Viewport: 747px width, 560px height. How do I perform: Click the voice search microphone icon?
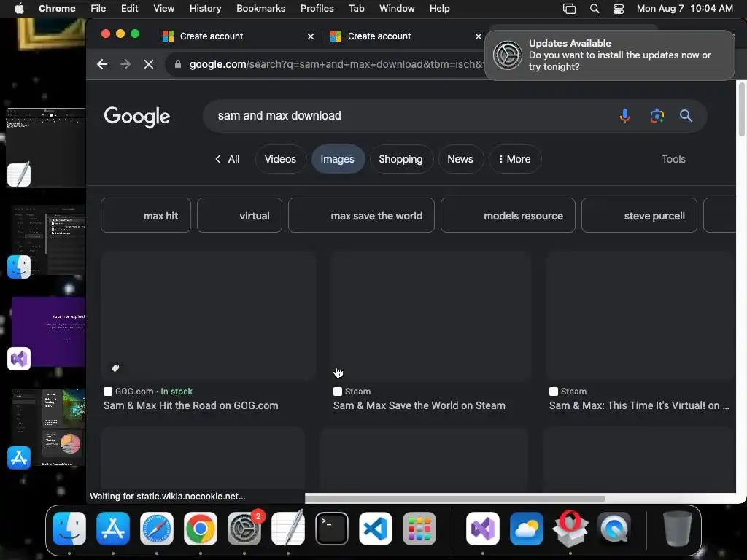click(624, 116)
